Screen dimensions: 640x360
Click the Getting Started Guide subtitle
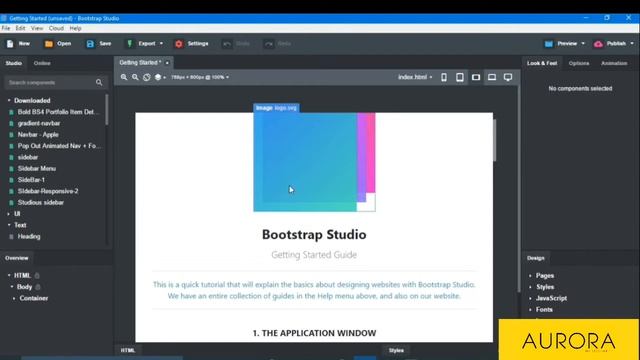314,255
